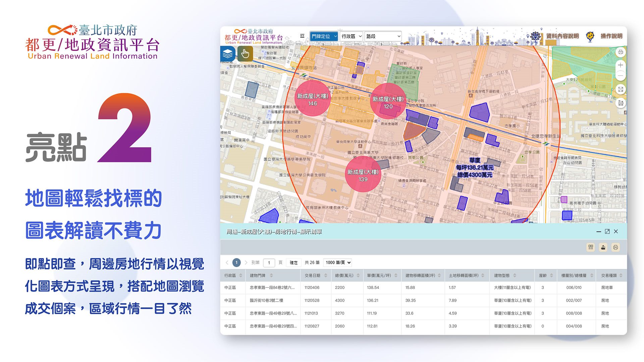Sort by 樓層別/總樓層 column
Image resolution: width=644 pixels, height=362 pixels.
(x=592, y=276)
